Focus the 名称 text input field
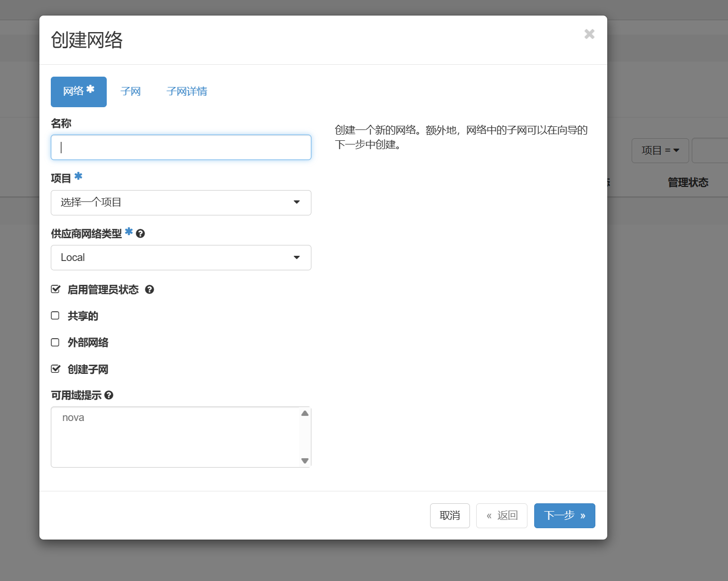 (x=181, y=148)
